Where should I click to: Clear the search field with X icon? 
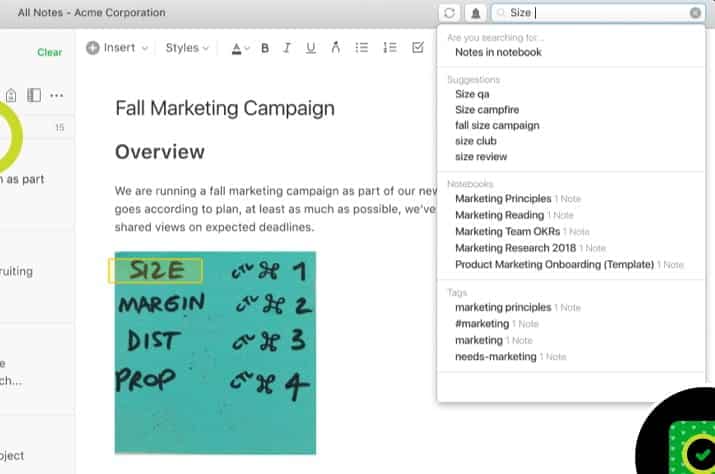coord(695,13)
